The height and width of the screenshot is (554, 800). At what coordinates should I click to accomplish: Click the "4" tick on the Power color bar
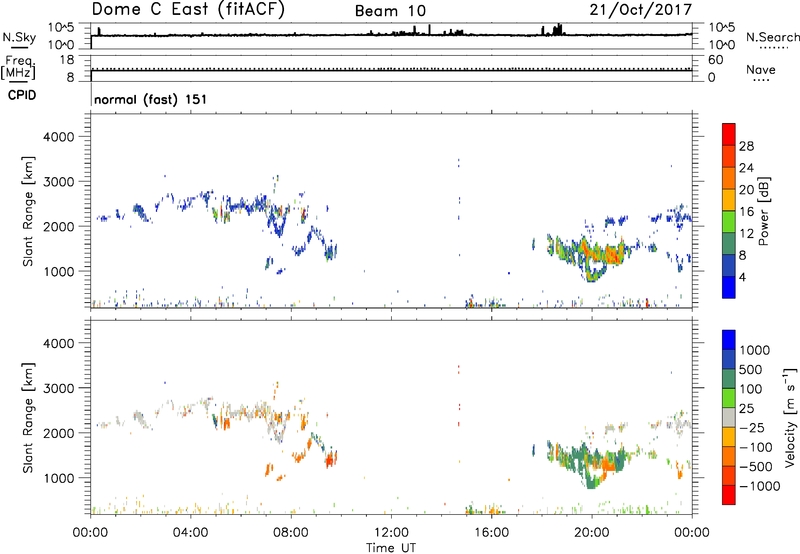click(742, 277)
